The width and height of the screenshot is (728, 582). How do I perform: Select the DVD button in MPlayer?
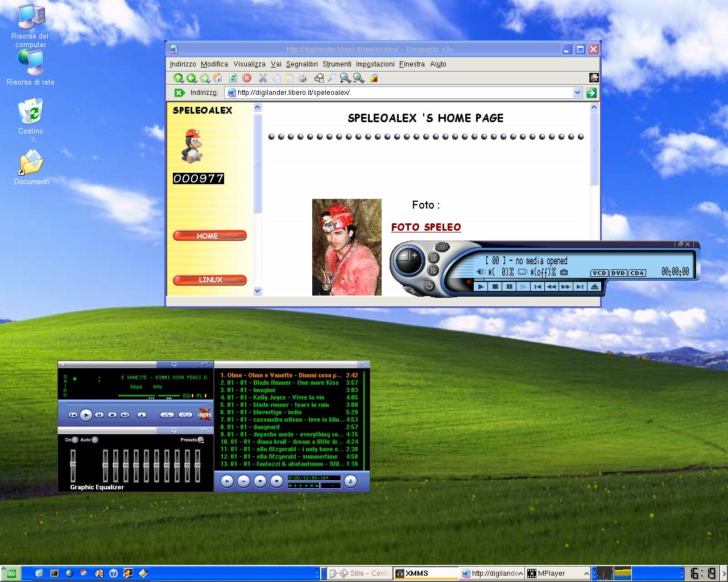click(618, 273)
